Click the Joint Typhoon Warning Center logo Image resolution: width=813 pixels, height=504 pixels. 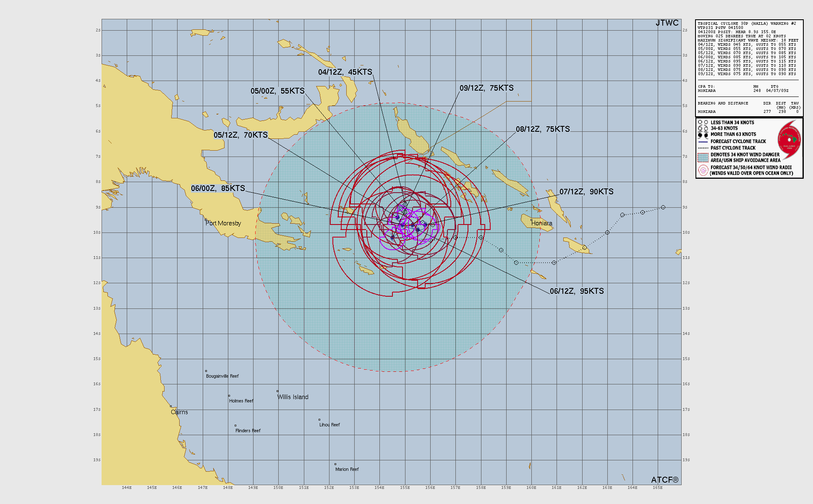[789, 139]
